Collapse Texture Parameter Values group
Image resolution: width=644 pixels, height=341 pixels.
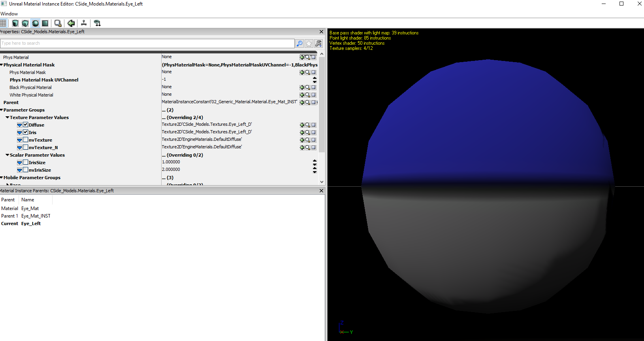pos(8,117)
